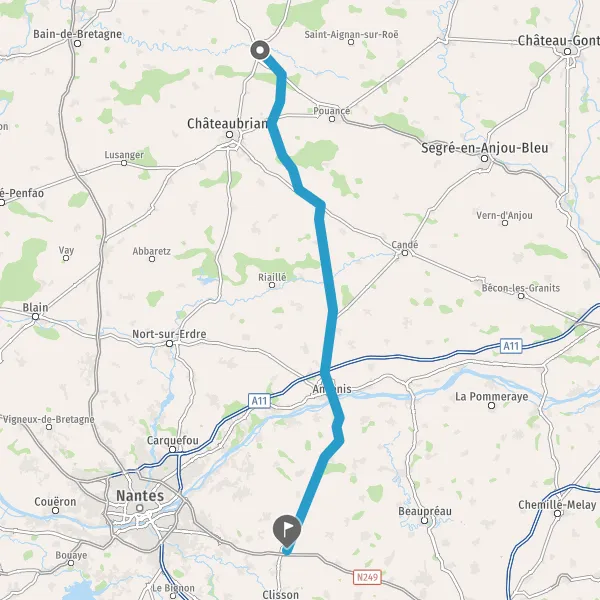Click the Nort-sur-Erdre town label
This screenshot has width=600, height=600.
coord(169,334)
